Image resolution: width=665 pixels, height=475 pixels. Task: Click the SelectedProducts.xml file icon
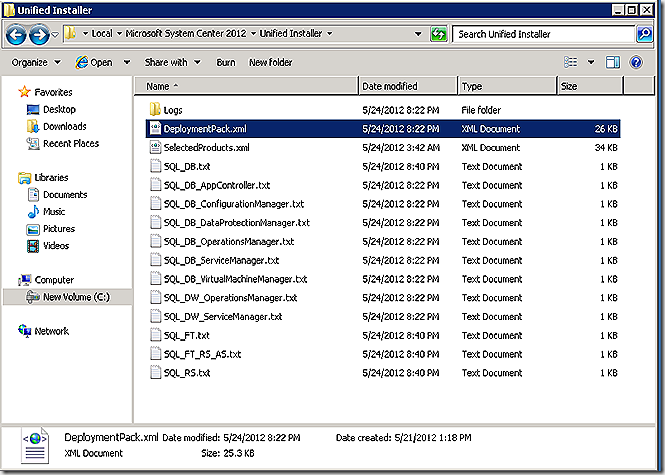[x=155, y=147]
